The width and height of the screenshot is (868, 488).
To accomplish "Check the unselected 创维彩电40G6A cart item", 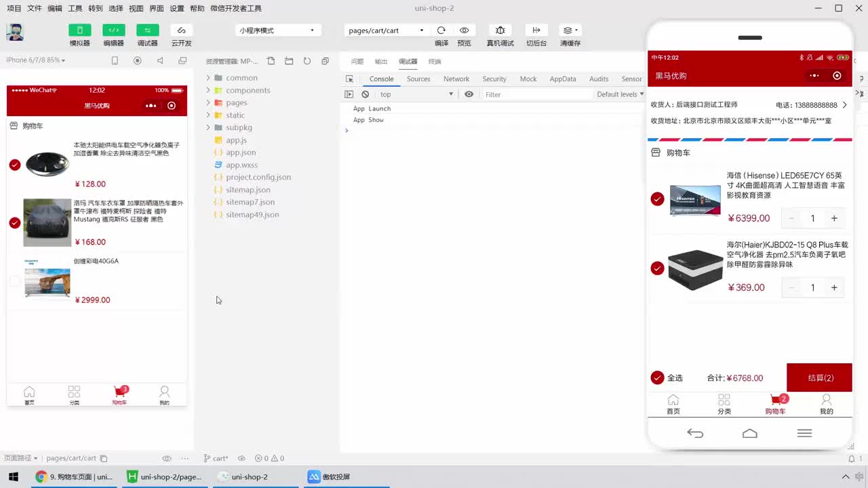I will click(x=15, y=281).
